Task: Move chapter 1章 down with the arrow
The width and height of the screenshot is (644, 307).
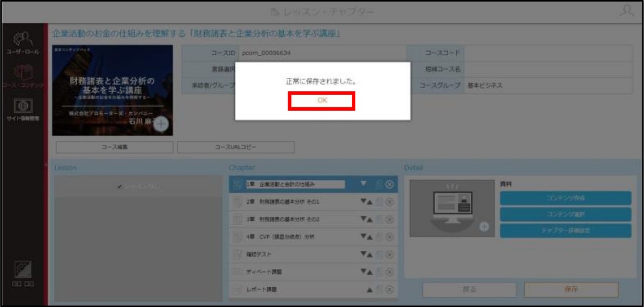Action: 363,184
